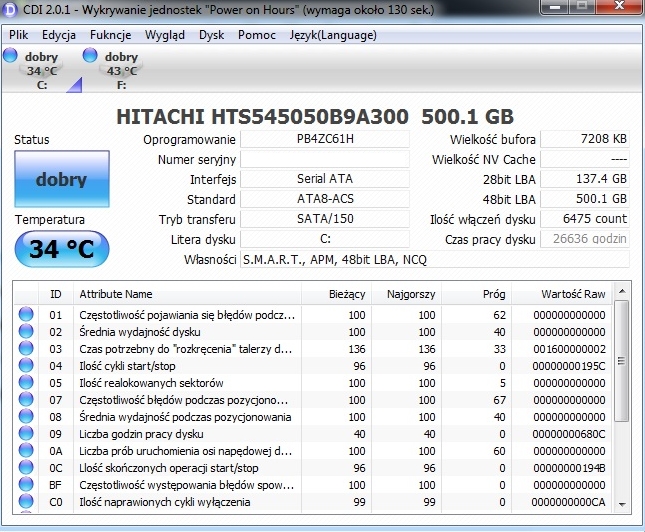Open the Pomoc menu

pos(257,35)
